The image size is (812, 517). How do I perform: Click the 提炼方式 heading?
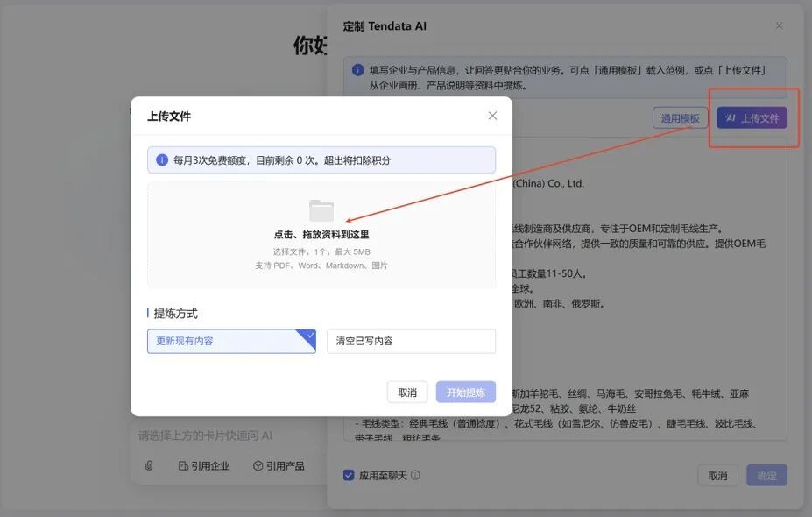[x=175, y=314]
